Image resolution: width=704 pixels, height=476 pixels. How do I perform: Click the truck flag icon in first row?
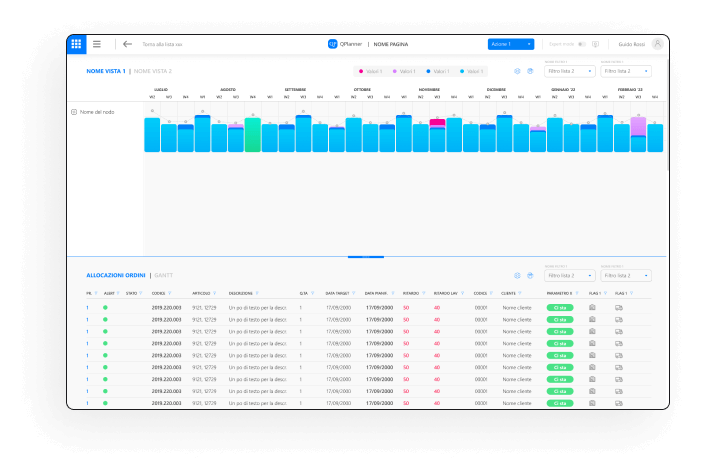[620, 307]
